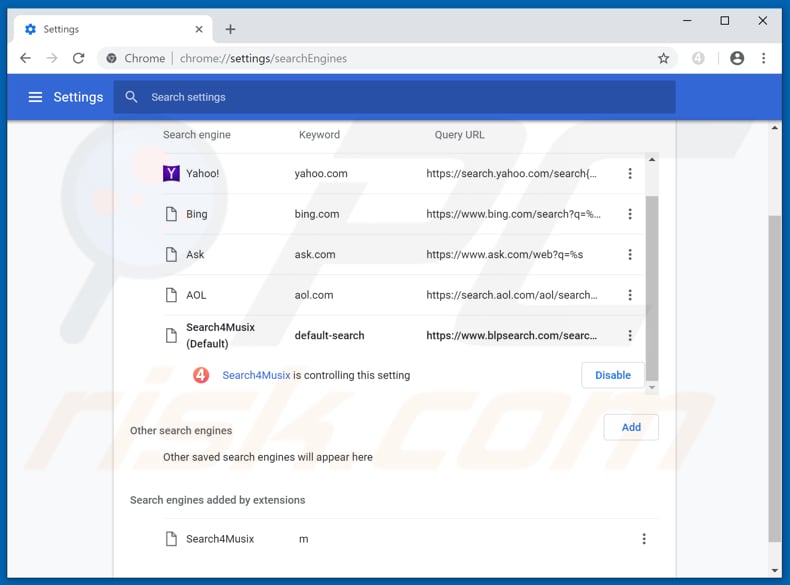The height and width of the screenshot is (585, 790).
Task: Bookmark this page with the star icon
Action: click(664, 58)
